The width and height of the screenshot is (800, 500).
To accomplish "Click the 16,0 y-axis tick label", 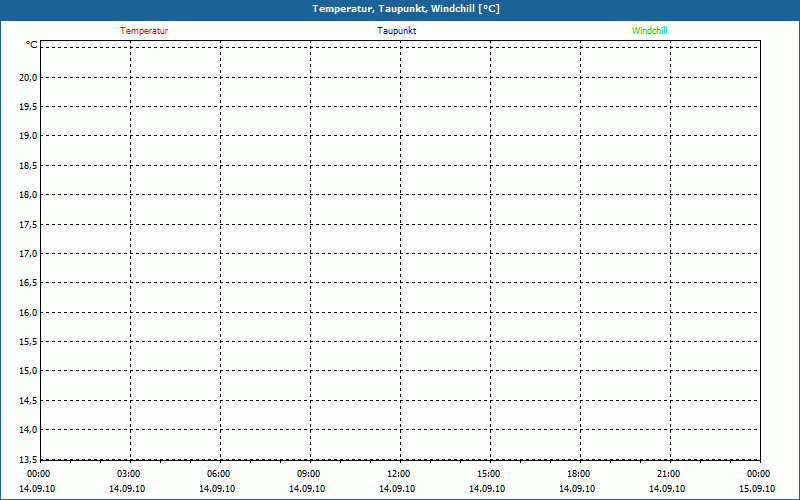I will (28, 312).
